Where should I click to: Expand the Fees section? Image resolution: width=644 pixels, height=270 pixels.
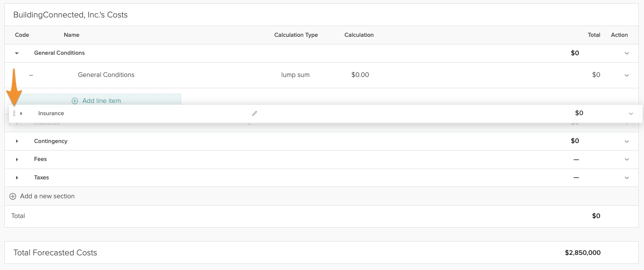click(17, 160)
